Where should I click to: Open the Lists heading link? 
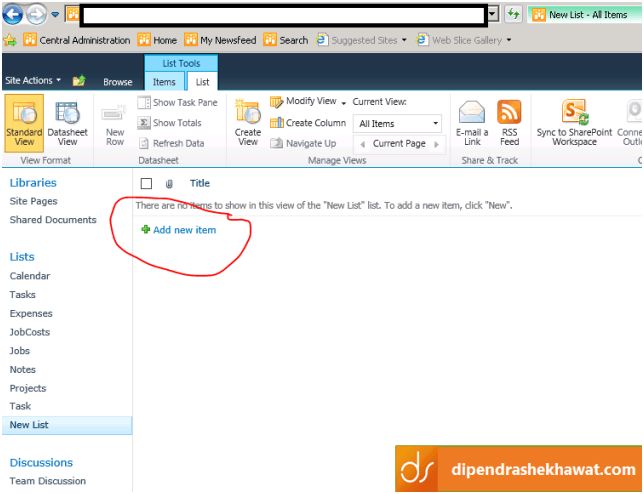[22, 257]
